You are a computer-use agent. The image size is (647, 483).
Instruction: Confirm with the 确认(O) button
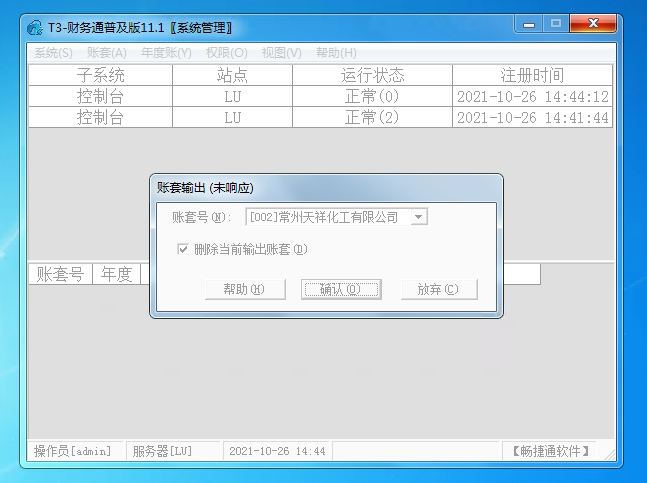[x=341, y=289]
